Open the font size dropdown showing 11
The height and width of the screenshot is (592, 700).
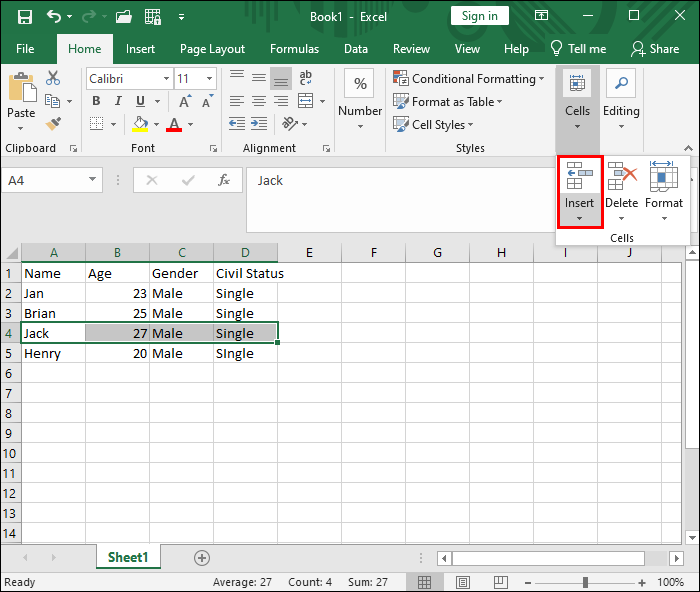209,79
